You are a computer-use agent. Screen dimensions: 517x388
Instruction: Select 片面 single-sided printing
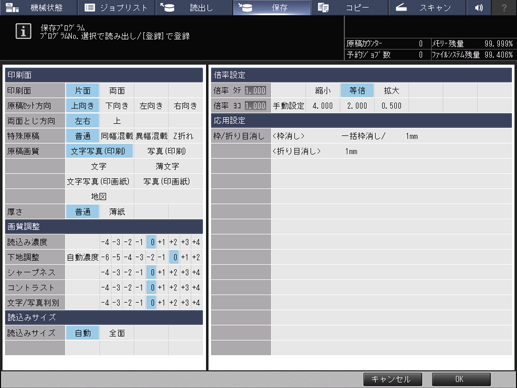coord(82,90)
